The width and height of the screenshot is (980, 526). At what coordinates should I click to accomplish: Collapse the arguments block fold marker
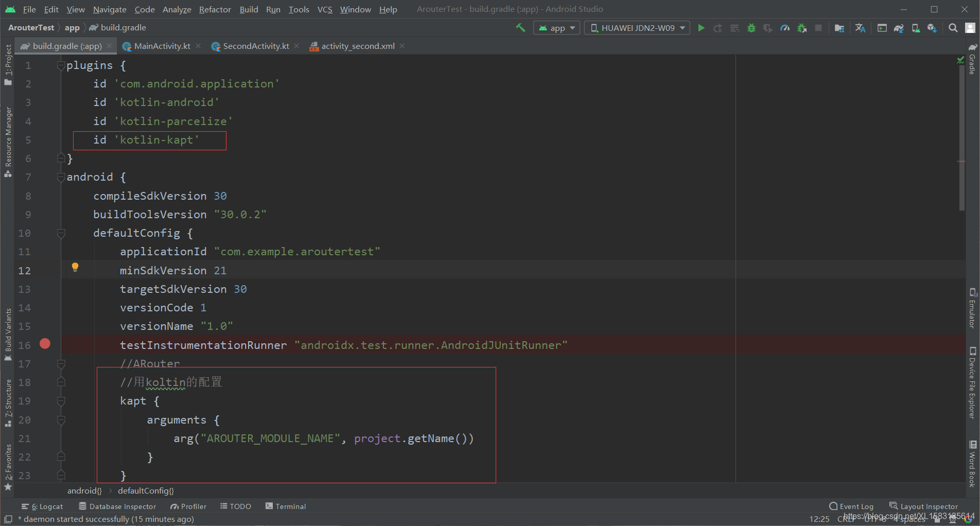point(61,420)
